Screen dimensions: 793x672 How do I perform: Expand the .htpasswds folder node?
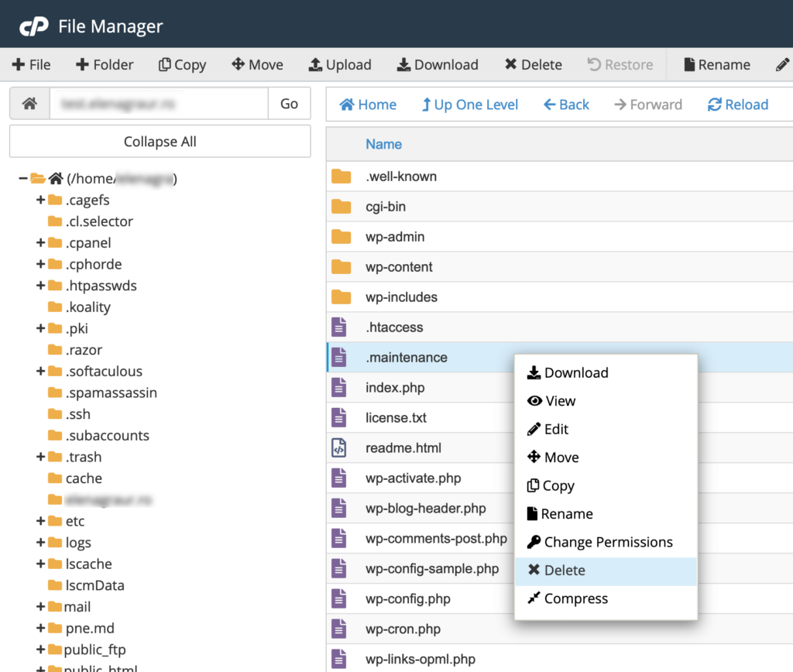40,286
